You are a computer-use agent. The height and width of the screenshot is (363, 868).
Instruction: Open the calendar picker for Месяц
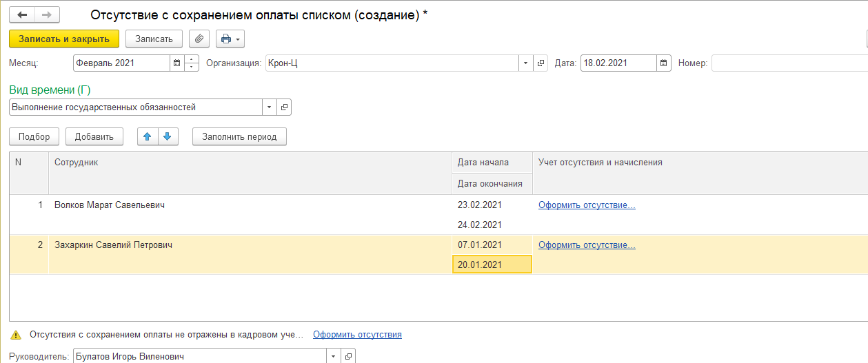tap(177, 63)
